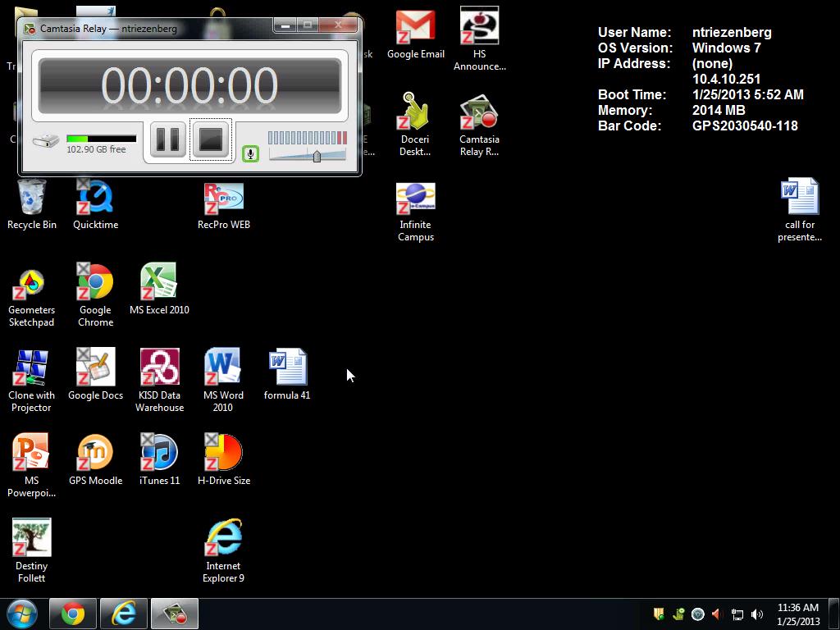This screenshot has height=630, width=840.
Task: Pause the Camtasia Relay recording
Action: [x=167, y=139]
